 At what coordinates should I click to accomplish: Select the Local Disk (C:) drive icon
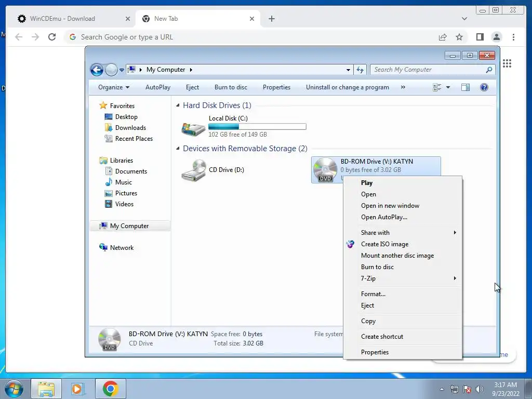coord(193,129)
